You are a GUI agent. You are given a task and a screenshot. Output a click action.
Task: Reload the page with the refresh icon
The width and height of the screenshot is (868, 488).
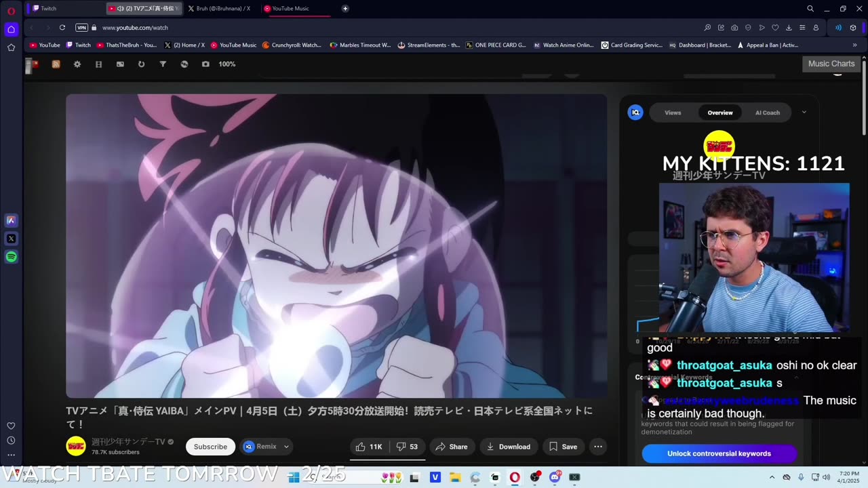62,28
